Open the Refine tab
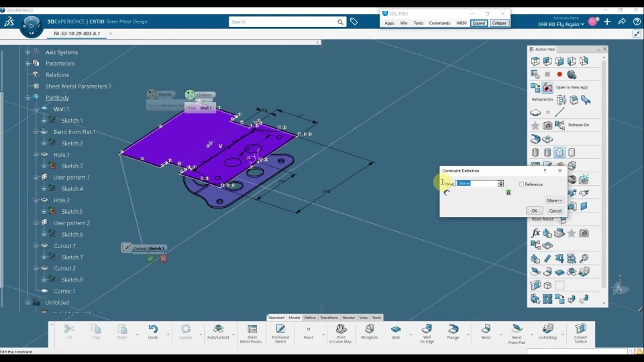Image resolution: width=644 pixels, height=362 pixels. (x=310, y=318)
